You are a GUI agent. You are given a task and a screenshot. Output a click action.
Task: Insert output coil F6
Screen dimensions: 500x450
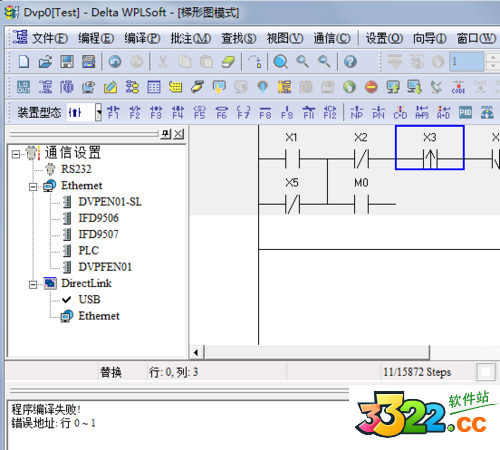[222, 112]
